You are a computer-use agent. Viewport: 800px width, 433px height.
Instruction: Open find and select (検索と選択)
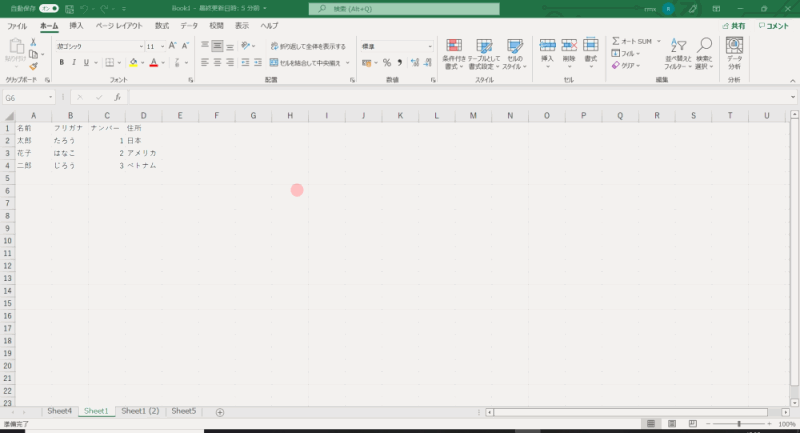704,53
